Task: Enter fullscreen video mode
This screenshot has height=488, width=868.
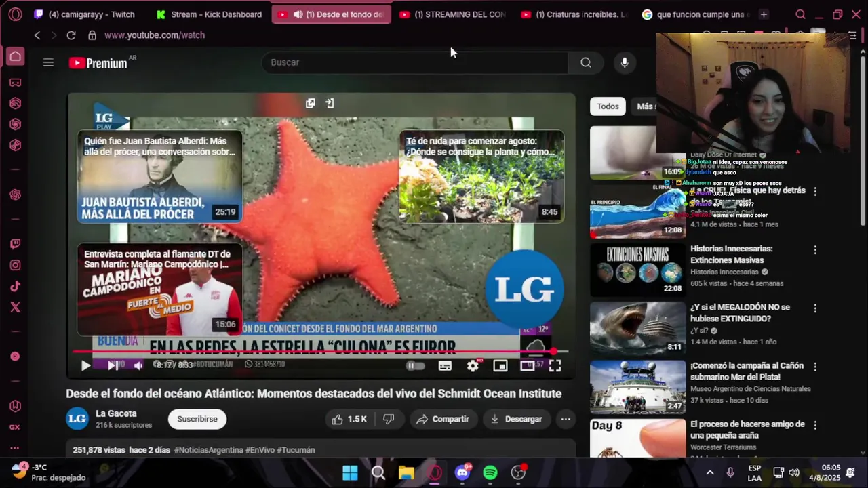Action: [555, 366]
